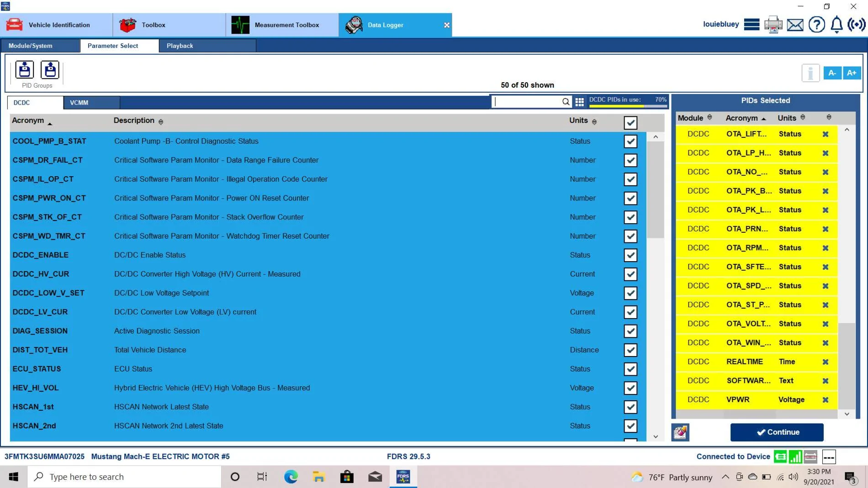Remove OTA_PRN PID from selected list
The height and width of the screenshot is (488, 868).
pyautogui.click(x=826, y=229)
